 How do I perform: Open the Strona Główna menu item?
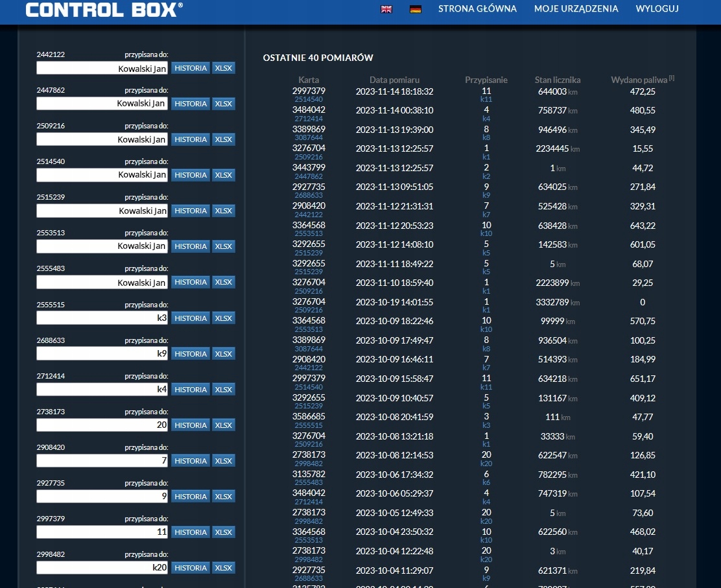[x=477, y=9]
